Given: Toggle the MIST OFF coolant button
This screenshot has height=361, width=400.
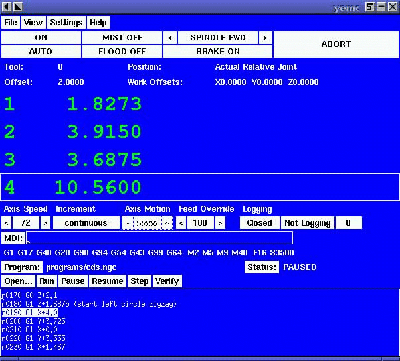Looking at the screenshot, I should 122,38.
